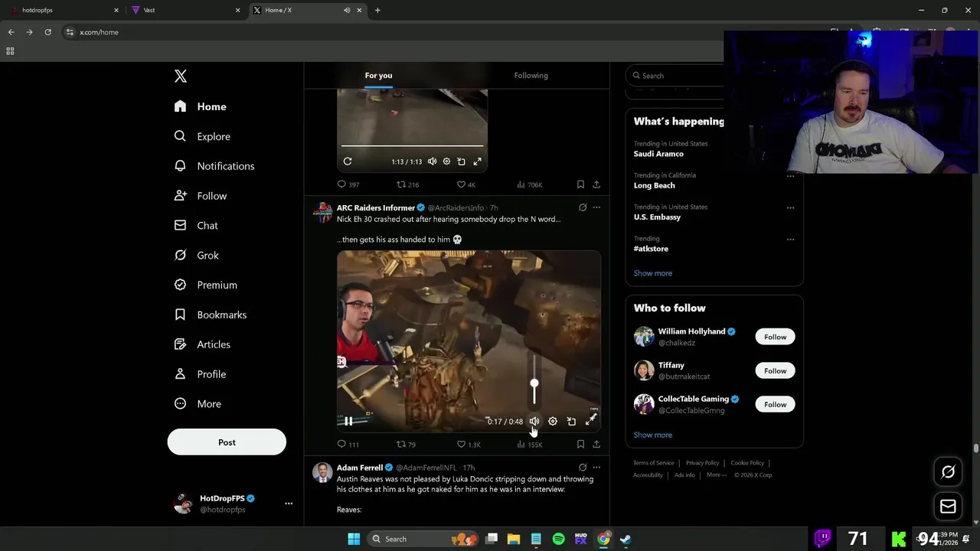
Task: Open HotDropFPS account menu dots
Action: [x=289, y=504]
